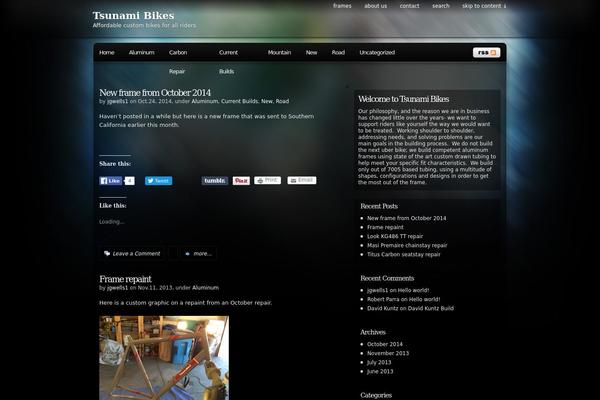
Task: Open November 2013 archive
Action: click(388, 353)
